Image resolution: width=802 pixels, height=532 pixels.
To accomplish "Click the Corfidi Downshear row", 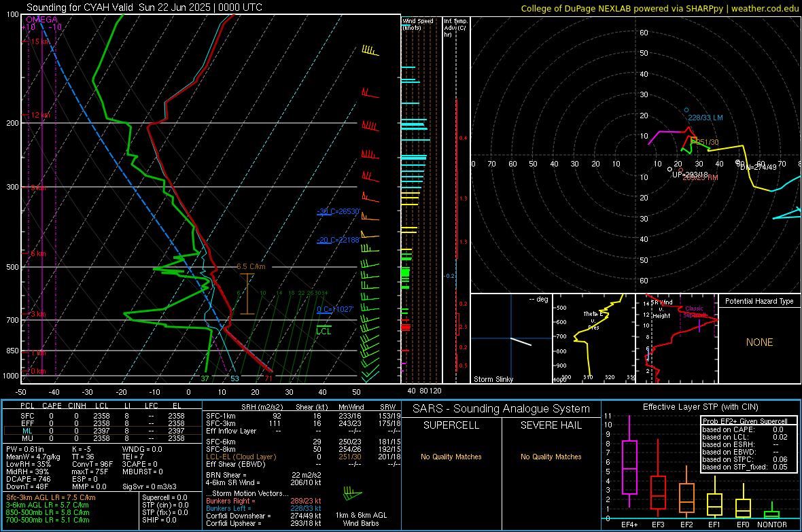I will click(x=264, y=516).
